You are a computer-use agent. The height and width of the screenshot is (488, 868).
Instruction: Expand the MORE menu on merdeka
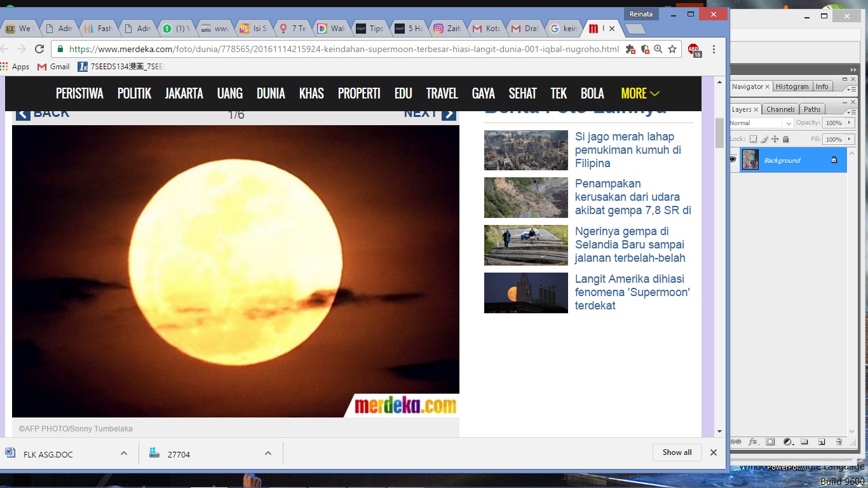click(640, 93)
